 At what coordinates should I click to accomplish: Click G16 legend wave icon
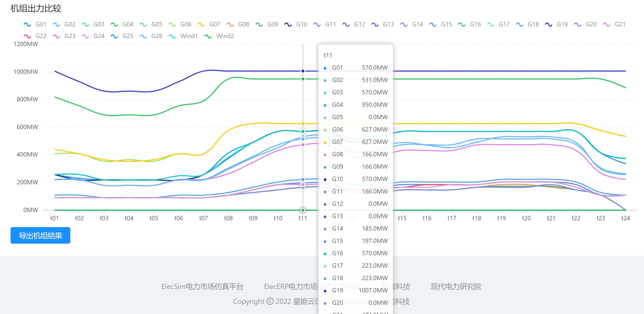tap(462, 24)
